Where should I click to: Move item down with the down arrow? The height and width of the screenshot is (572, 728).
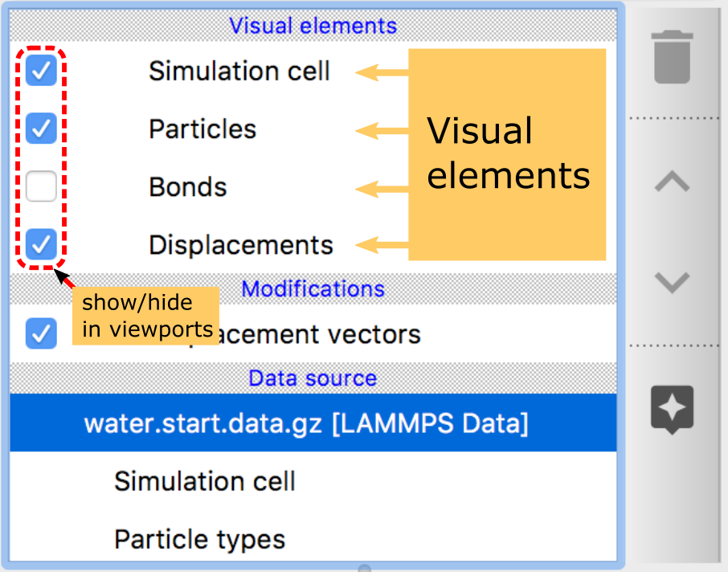(672, 282)
